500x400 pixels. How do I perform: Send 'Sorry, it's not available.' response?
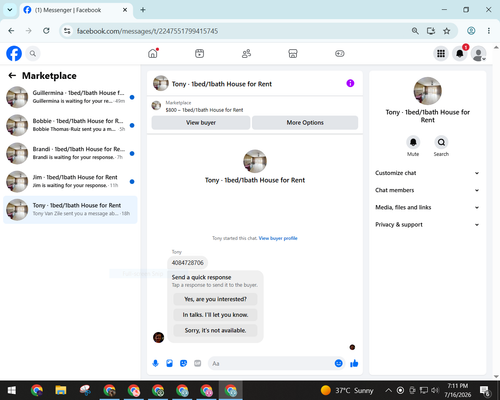point(215,330)
